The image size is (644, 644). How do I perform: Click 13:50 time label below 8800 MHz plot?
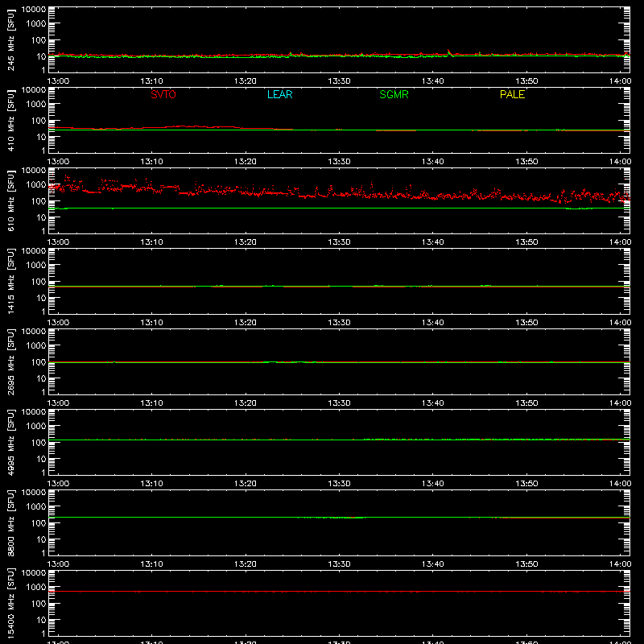pyautogui.click(x=526, y=564)
